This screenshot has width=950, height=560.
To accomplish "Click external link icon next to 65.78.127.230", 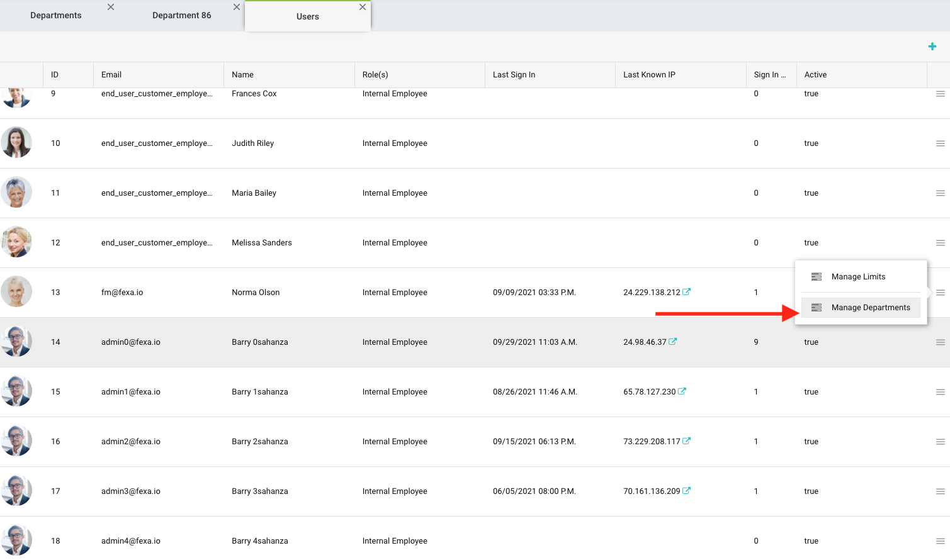I will click(682, 391).
